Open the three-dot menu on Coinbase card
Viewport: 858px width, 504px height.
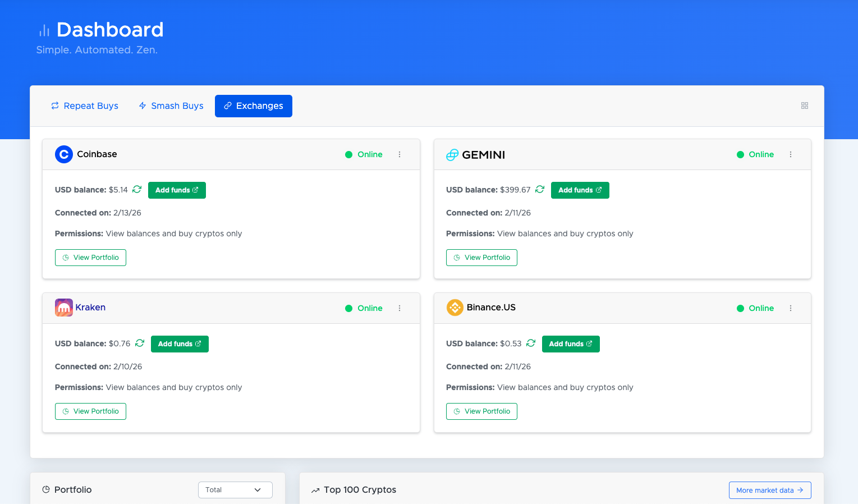400,154
